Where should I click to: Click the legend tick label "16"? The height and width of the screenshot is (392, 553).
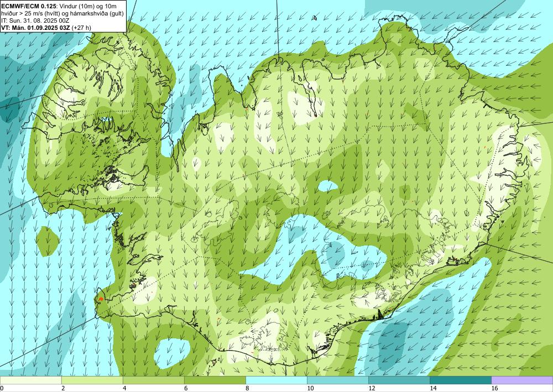click(495, 388)
